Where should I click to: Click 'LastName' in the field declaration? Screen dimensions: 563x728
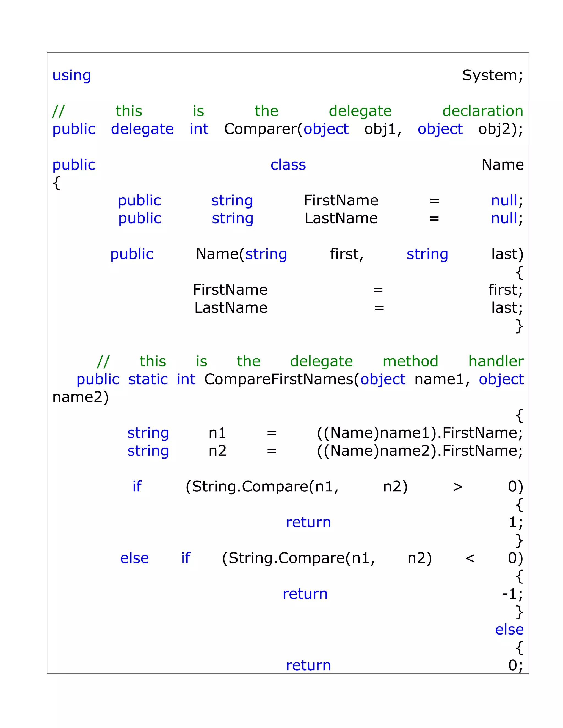click(x=341, y=218)
